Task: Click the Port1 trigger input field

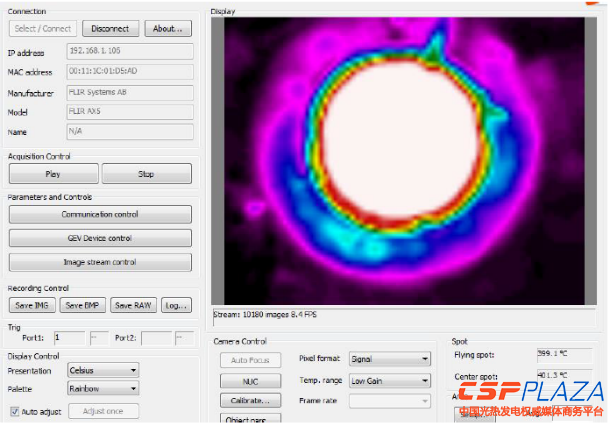Action: point(69,338)
